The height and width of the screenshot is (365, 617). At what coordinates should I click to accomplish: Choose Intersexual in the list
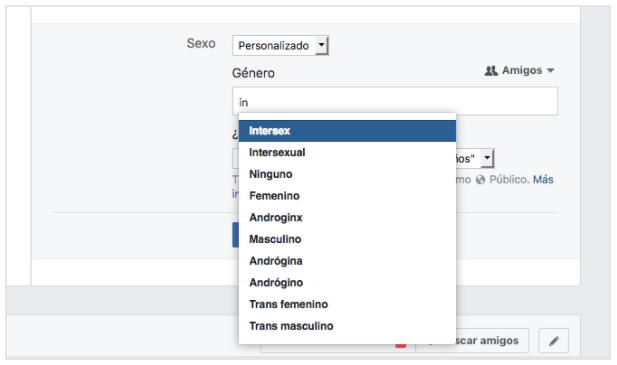[347, 152]
